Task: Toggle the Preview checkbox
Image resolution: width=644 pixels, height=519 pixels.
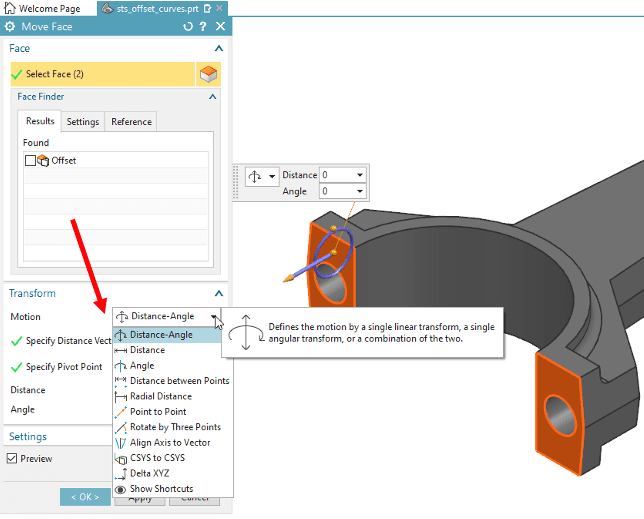Action: 12,458
